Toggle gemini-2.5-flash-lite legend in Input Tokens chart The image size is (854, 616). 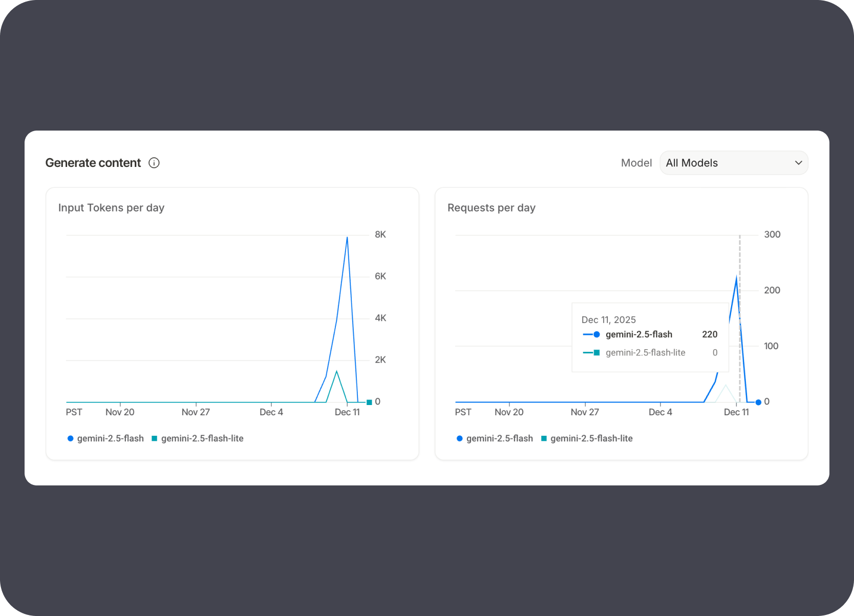[x=198, y=438]
